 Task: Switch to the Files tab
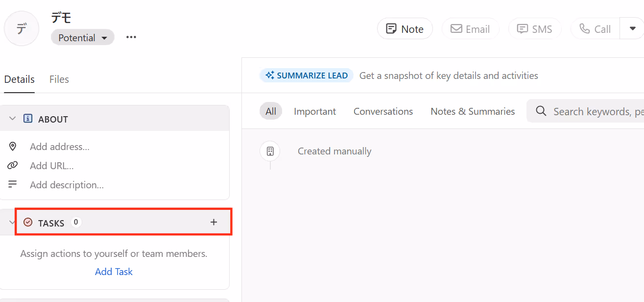click(x=59, y=79)
